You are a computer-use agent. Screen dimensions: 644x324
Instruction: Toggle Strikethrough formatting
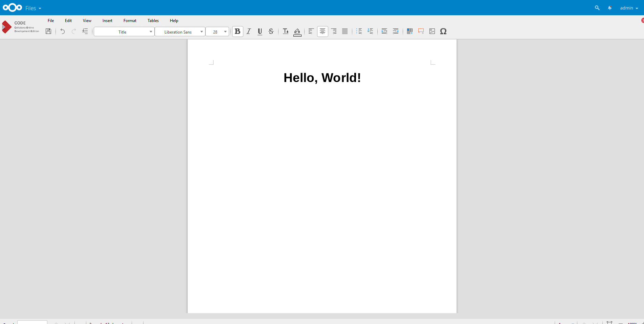click(271, 31)
